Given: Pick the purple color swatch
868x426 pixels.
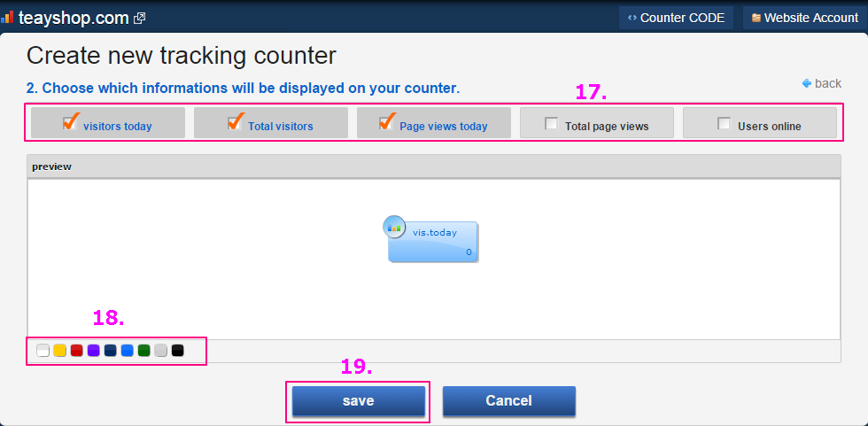Looking at the screenshot, I should point(93,351).
